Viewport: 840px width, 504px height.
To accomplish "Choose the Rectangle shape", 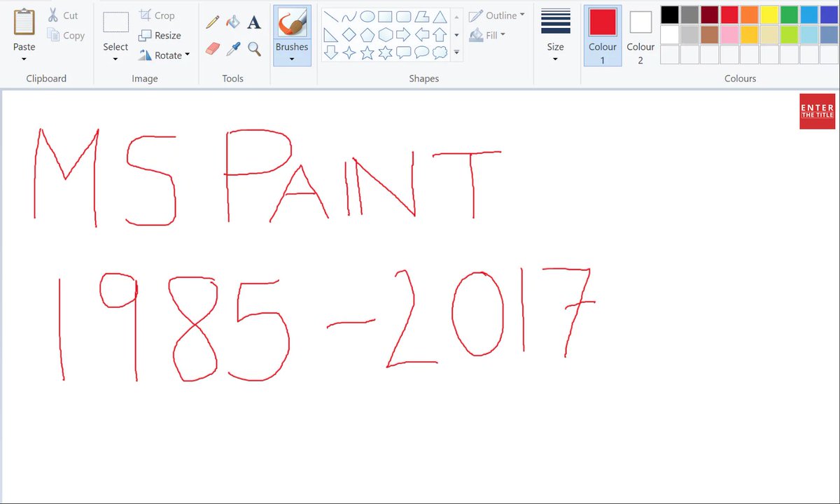I will pyautogui.click(x=386, y=17).
